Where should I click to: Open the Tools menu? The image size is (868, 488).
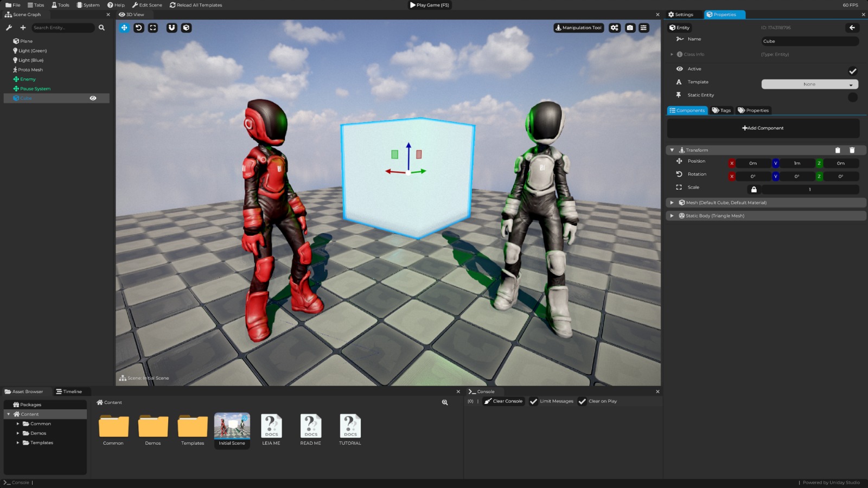click(x=60, y=5)
